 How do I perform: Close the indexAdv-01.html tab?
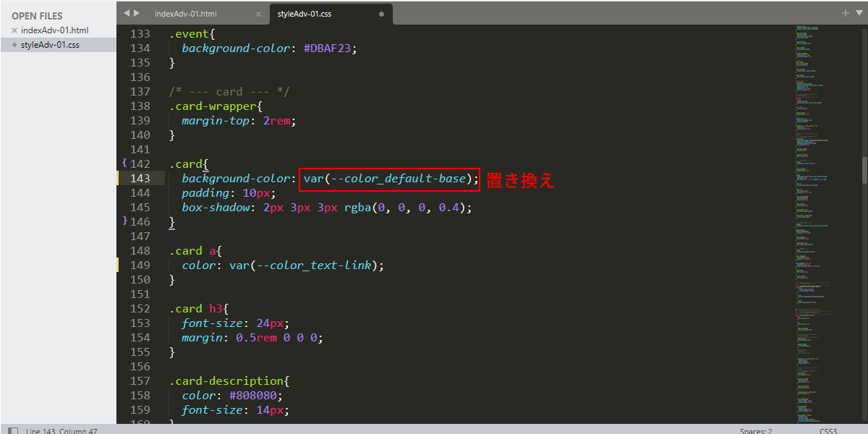pos(259,14)
